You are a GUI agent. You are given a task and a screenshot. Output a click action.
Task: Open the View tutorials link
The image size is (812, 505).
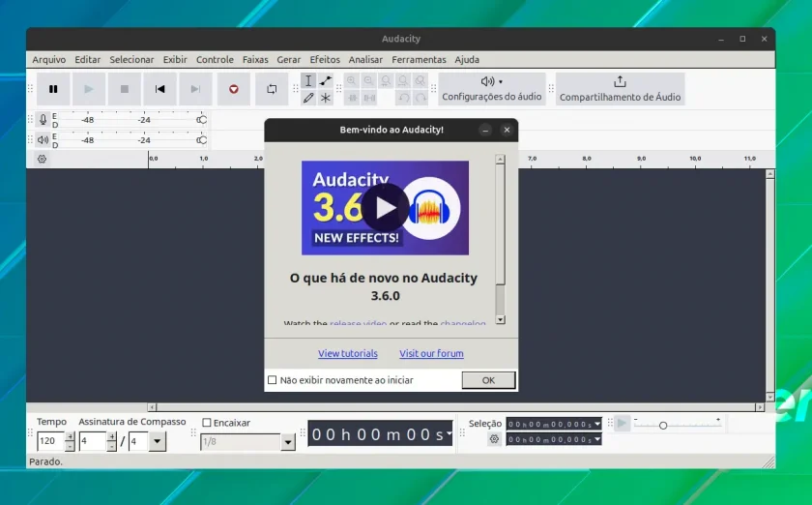coord(347,354)
